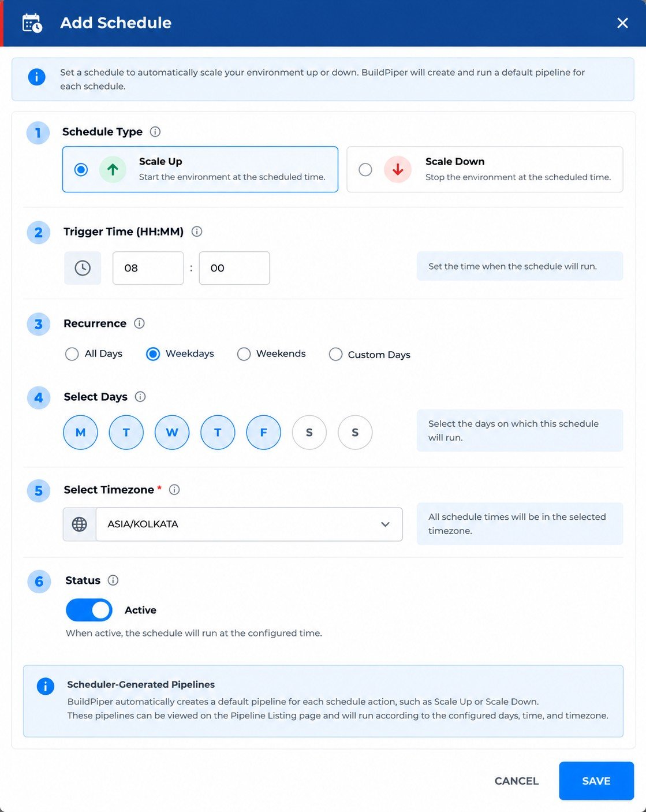
Task: Toggle the M (Monday) day button
Action: (x=80, y=433)
